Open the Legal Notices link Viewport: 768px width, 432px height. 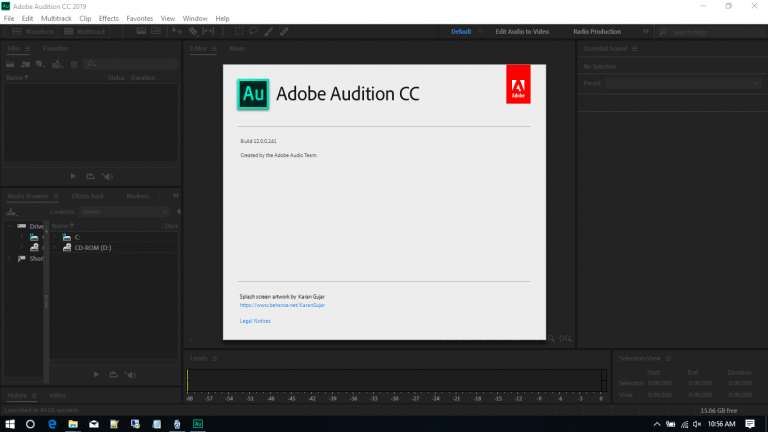coord(255,321)
